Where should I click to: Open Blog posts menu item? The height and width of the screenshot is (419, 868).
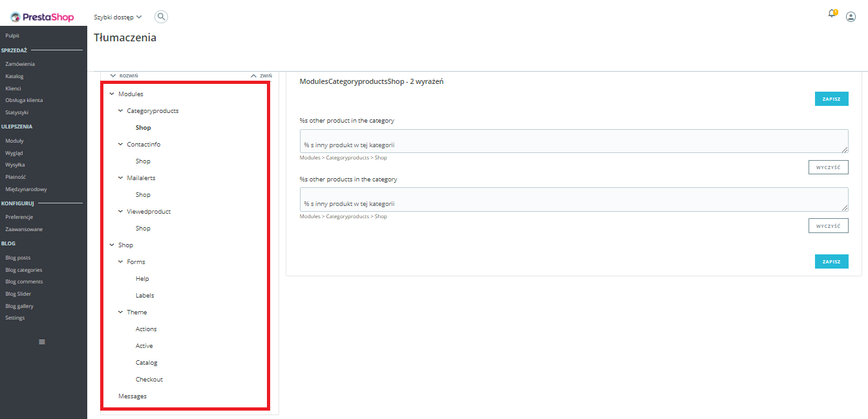click(x=17, y=258)
